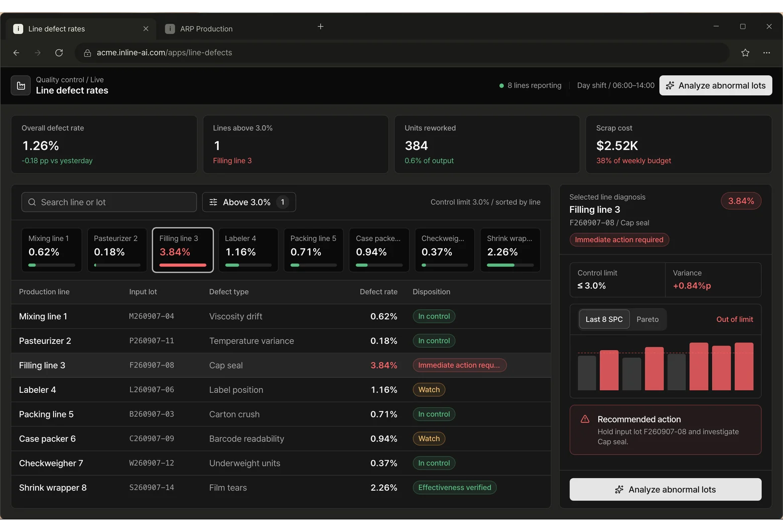The height and width of the screenshot is (532, 783).
Task: Click the Overall defect rate 1.26% value
Action: pyautogui.click(x=41, y=146)
